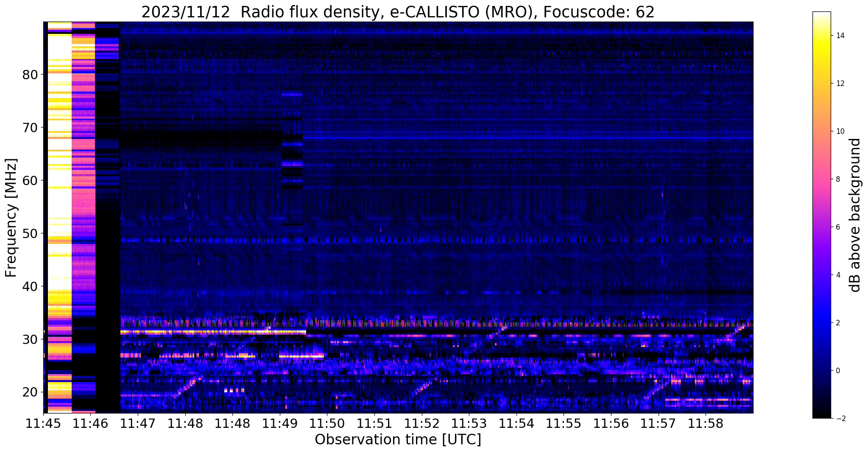Screen dimensions: 868x452
Task: Click the 50 MHz frequency tick label
Action: (x=31, y=234)
